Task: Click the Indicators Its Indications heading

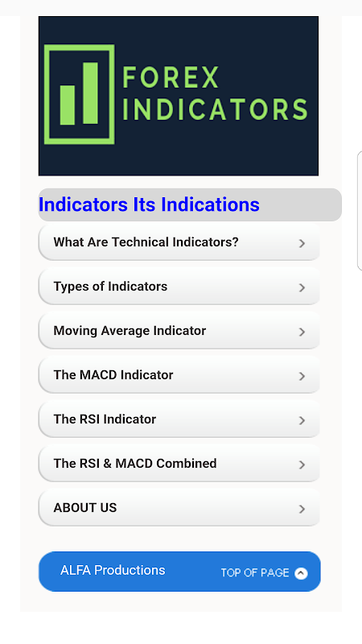Action: pyautogui.click(x=149, y=204)
